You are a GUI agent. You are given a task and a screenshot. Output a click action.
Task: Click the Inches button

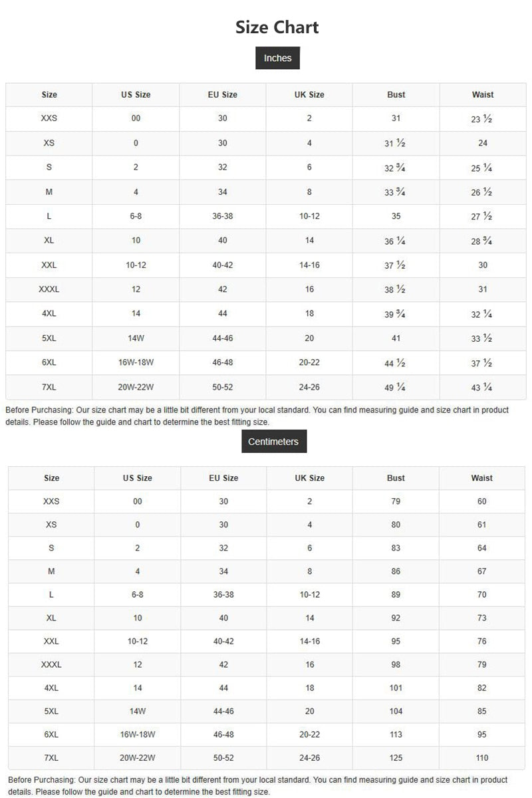click(x=277, y=58)
